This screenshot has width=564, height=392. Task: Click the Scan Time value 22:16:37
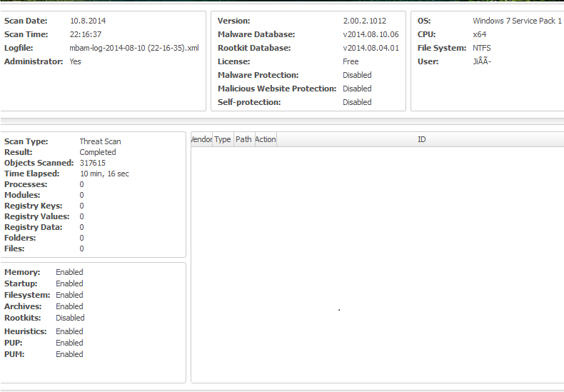(x=86, y=34)
